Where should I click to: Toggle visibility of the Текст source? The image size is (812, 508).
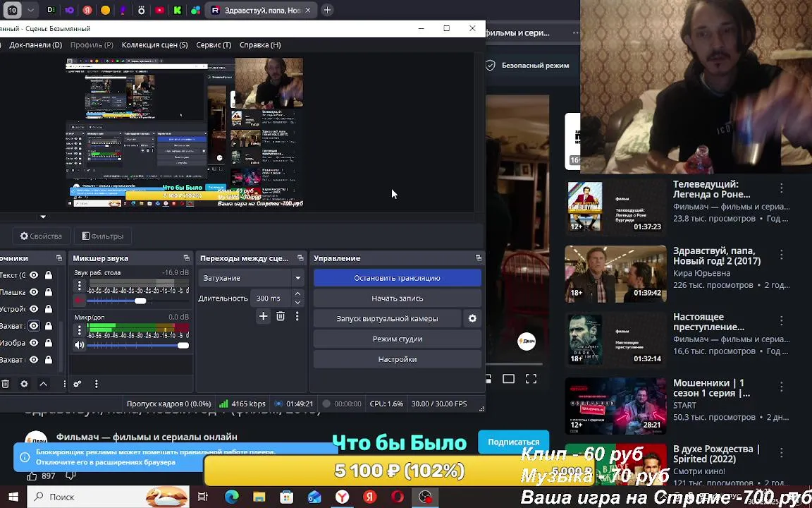(34, 275)
